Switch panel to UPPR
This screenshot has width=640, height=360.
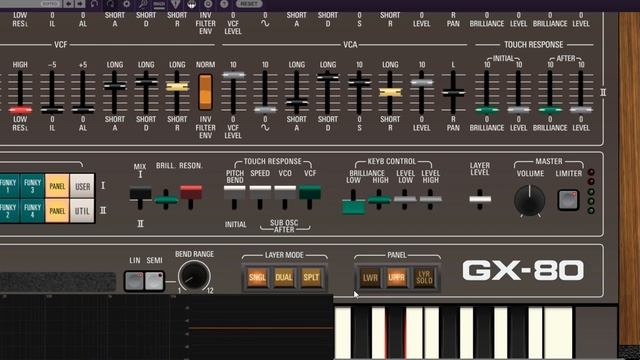point(397,278)
